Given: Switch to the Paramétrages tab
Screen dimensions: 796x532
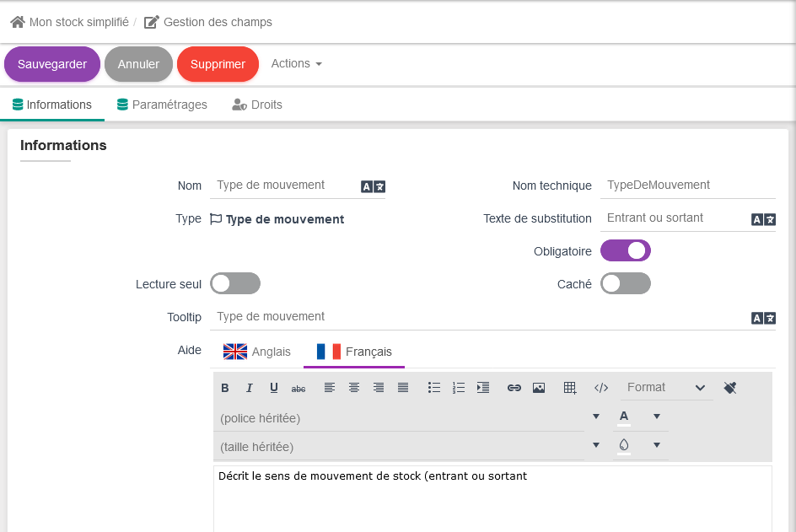Looking at the screenshot, I should [162, 105].
